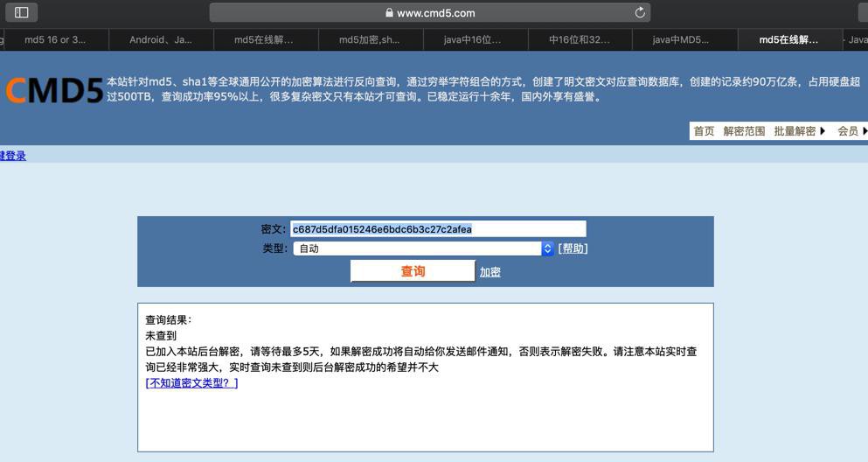Image resolution: width=868 pixels, height=462 pixels.
Task: Switch to the 'Android、Ja...' tab
Action: (161, 40)
